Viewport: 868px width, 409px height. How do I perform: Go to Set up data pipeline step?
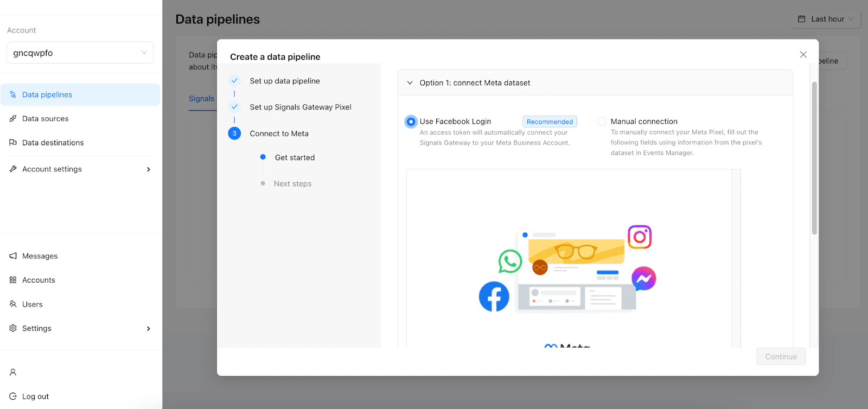(285, 81)
